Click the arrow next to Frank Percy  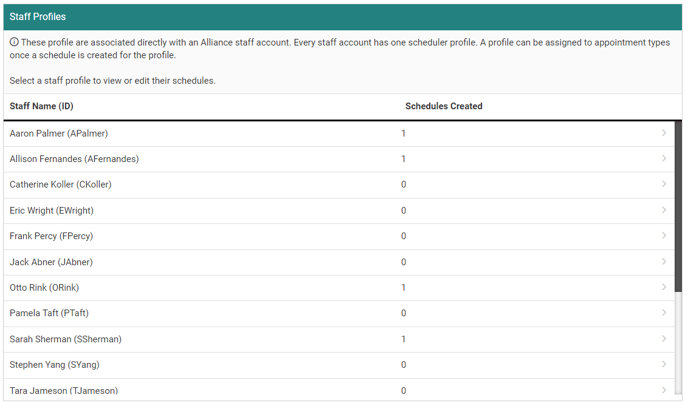(664, 236)
